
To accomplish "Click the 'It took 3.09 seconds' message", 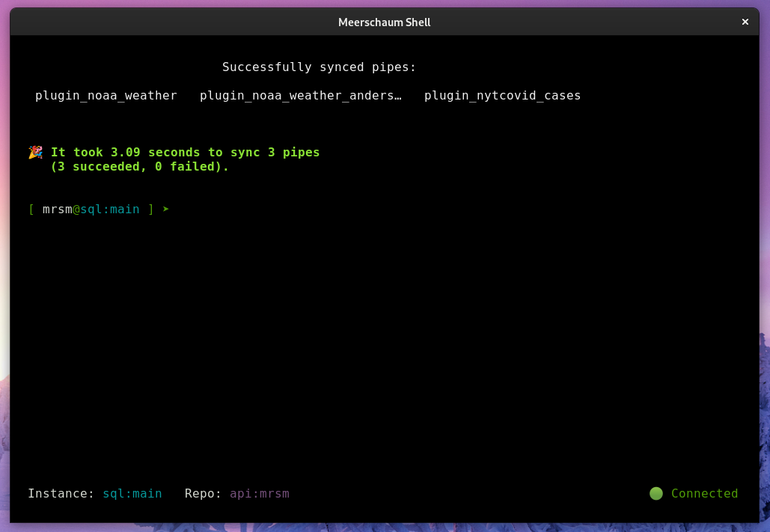I will tap(185, 153).
